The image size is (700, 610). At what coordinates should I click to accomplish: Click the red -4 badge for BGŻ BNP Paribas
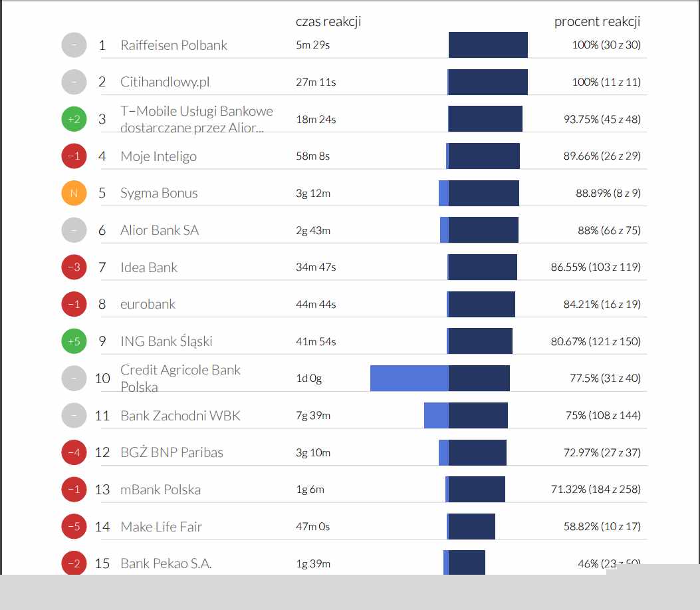[x=74, y=452]
